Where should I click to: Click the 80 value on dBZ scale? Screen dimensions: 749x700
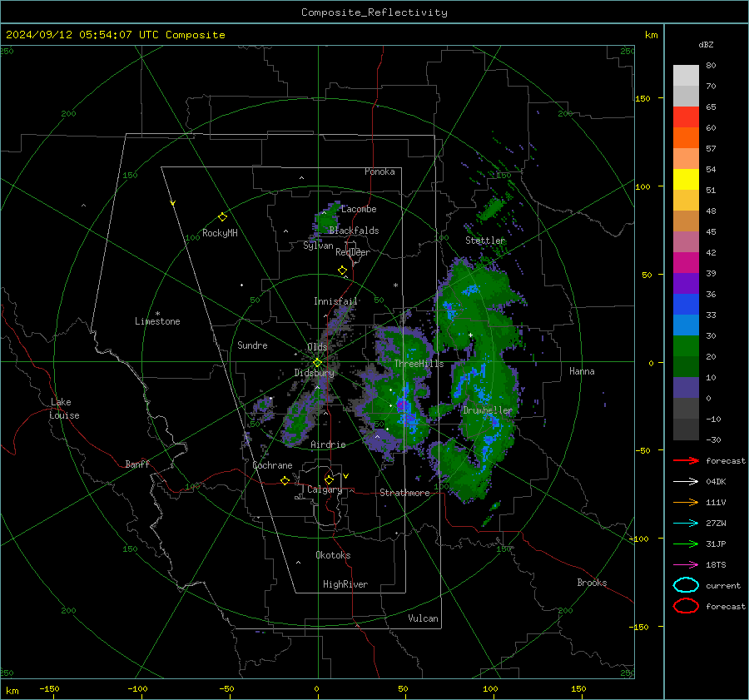(x=711, y=66)
